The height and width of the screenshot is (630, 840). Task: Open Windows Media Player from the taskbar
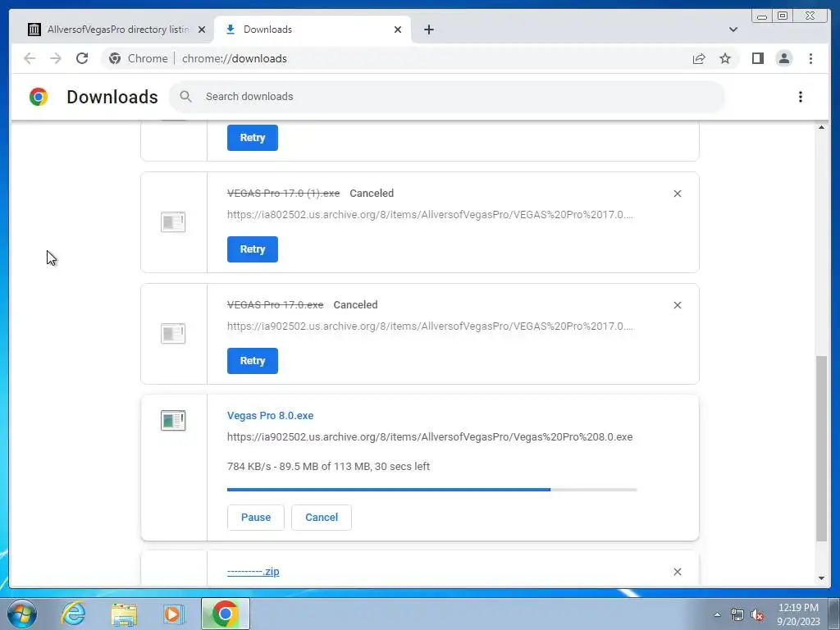point(174,614)
